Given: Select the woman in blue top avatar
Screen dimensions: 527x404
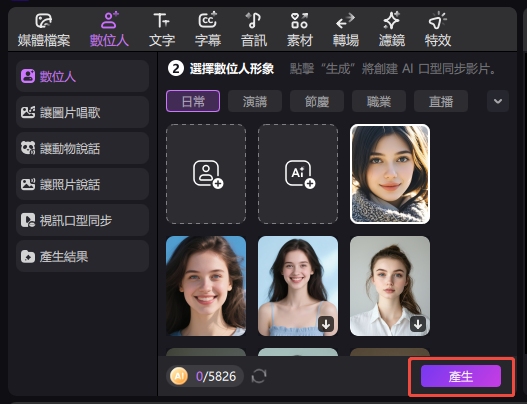Looking at the screenshot, I should (298, 286).
